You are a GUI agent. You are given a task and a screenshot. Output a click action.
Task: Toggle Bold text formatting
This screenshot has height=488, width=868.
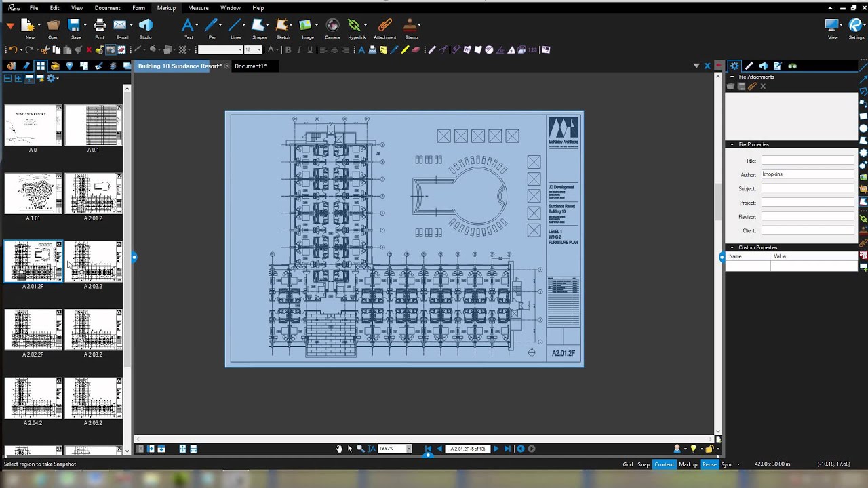coord(288,49)
